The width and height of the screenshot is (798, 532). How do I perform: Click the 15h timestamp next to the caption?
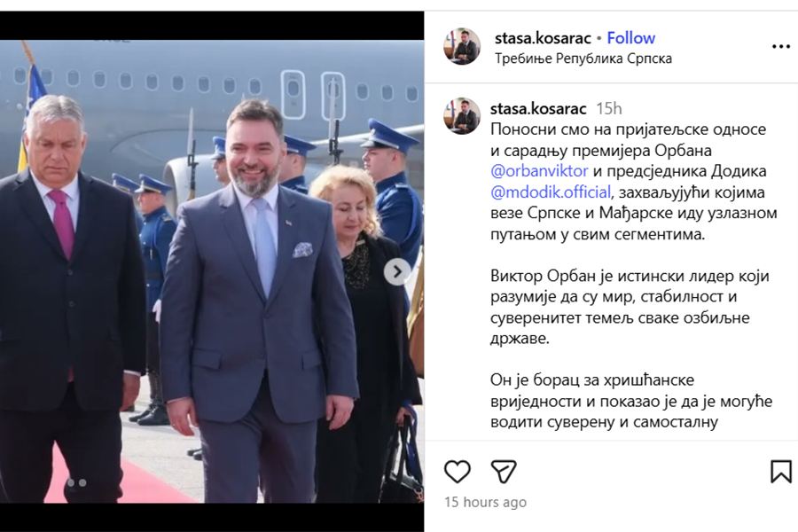(x=609, y=108)
